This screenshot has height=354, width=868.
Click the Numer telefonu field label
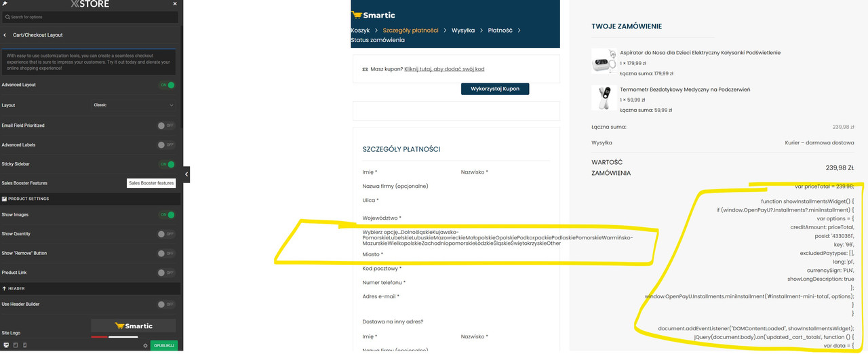(384, 282)
